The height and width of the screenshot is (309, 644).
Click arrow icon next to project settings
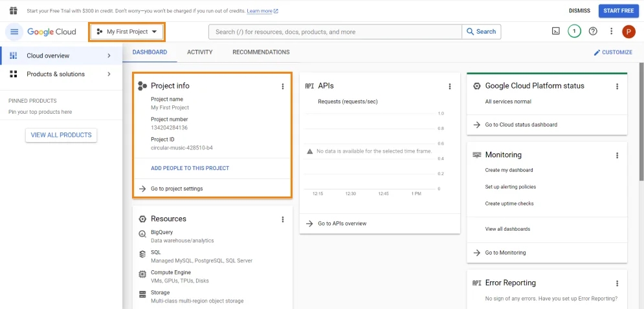[x=142, y=189]
